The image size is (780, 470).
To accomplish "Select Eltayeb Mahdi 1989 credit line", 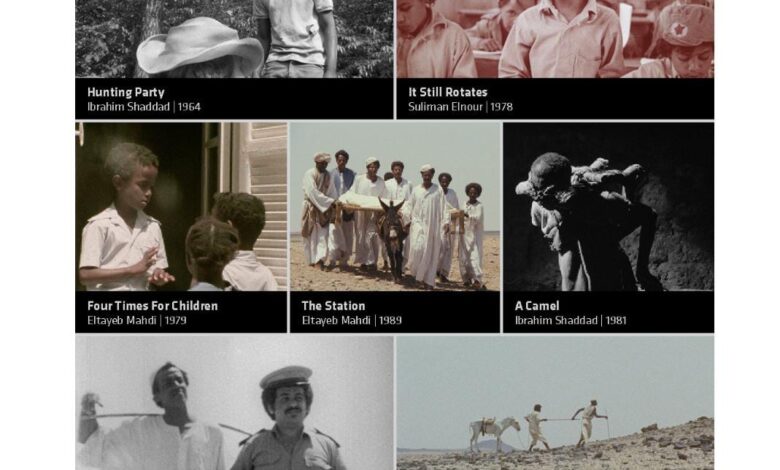I will (x=352, y=320).
